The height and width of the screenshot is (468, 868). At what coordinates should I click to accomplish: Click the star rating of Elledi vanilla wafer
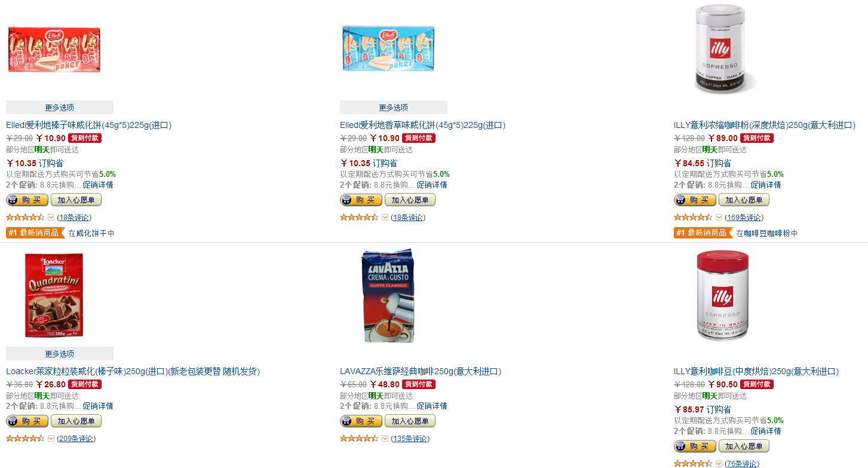click(x=359, y=218)
